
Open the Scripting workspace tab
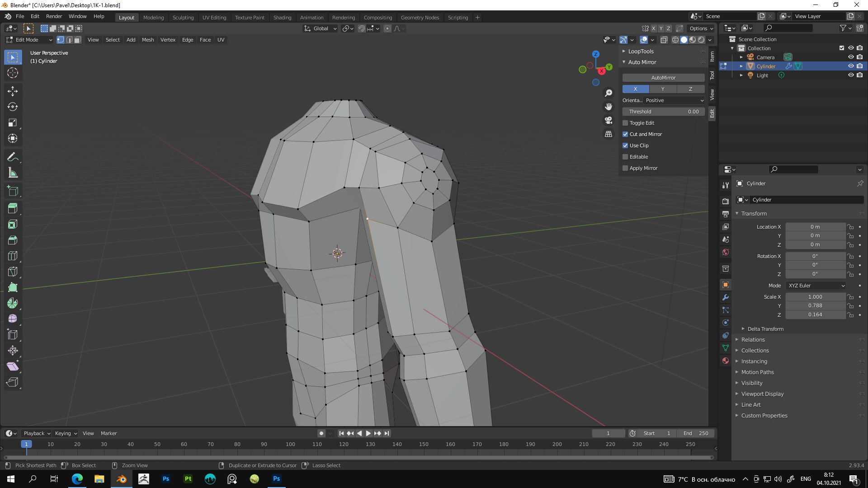coord(457,17)
